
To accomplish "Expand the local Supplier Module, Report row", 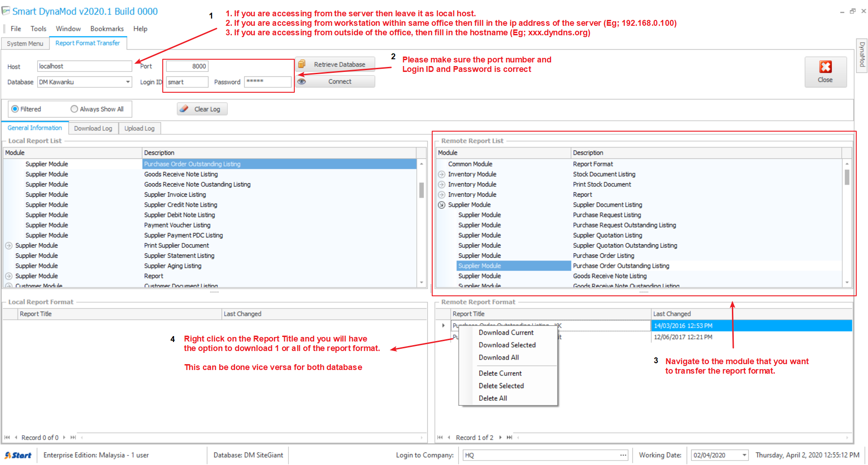I will click(x=9, y=276).
